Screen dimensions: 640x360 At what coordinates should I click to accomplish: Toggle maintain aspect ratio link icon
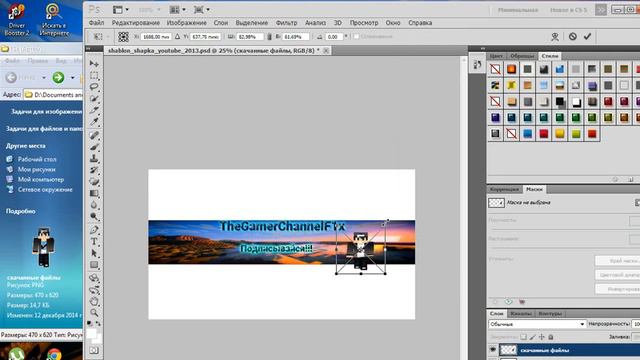269,37
